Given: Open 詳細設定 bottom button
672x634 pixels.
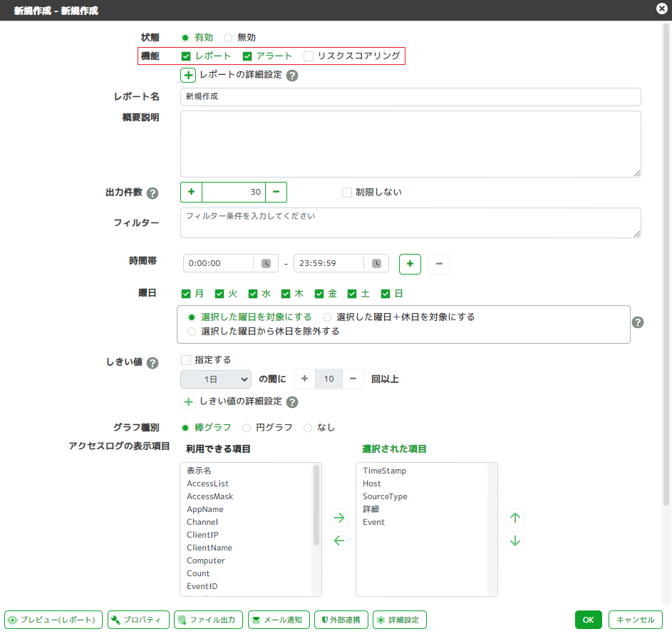Looking at the screenshot, I should 400,620.
